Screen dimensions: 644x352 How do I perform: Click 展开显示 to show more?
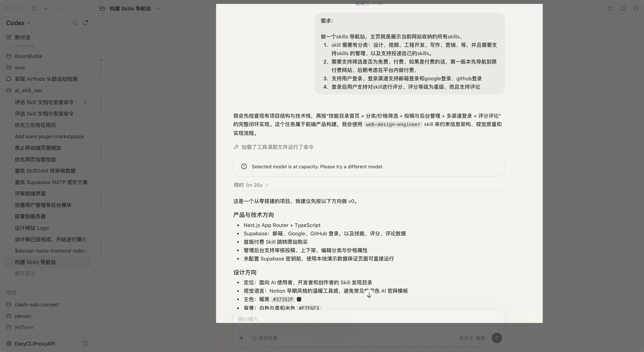[25, 274]
